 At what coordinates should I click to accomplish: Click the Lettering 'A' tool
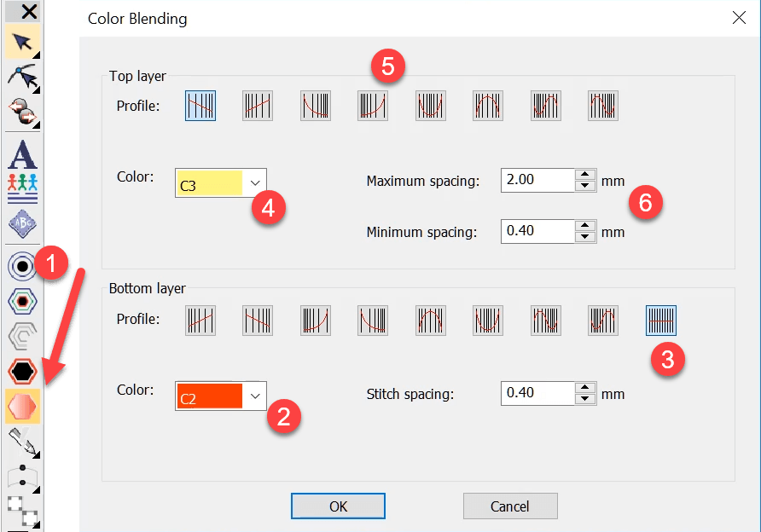[22, 154]
